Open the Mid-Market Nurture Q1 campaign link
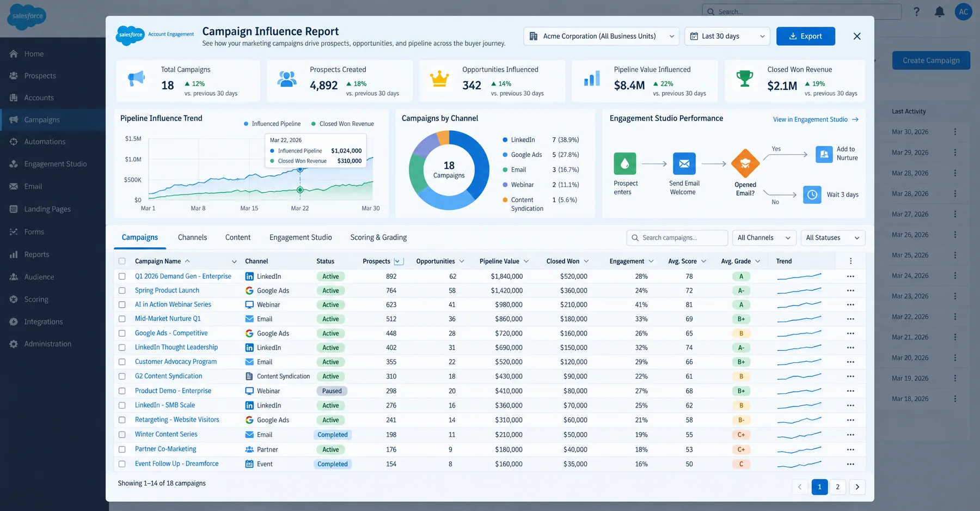This screenshot has height=511, width=980. pos(168,319)
